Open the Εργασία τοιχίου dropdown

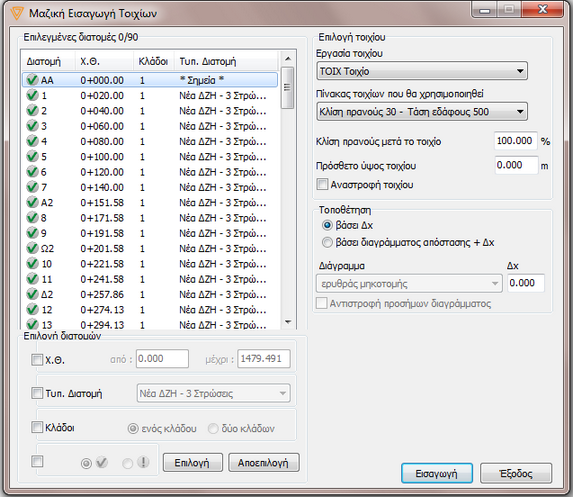pos(422,71)
